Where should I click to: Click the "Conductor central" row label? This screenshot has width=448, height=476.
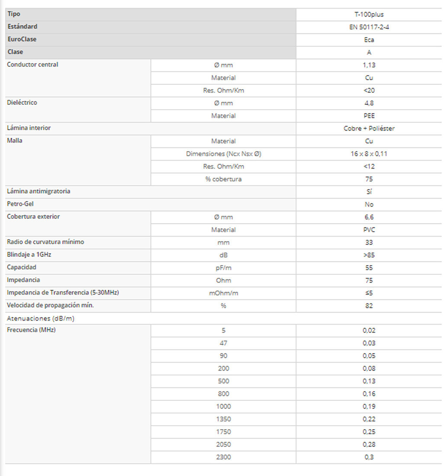coord(33,65)
